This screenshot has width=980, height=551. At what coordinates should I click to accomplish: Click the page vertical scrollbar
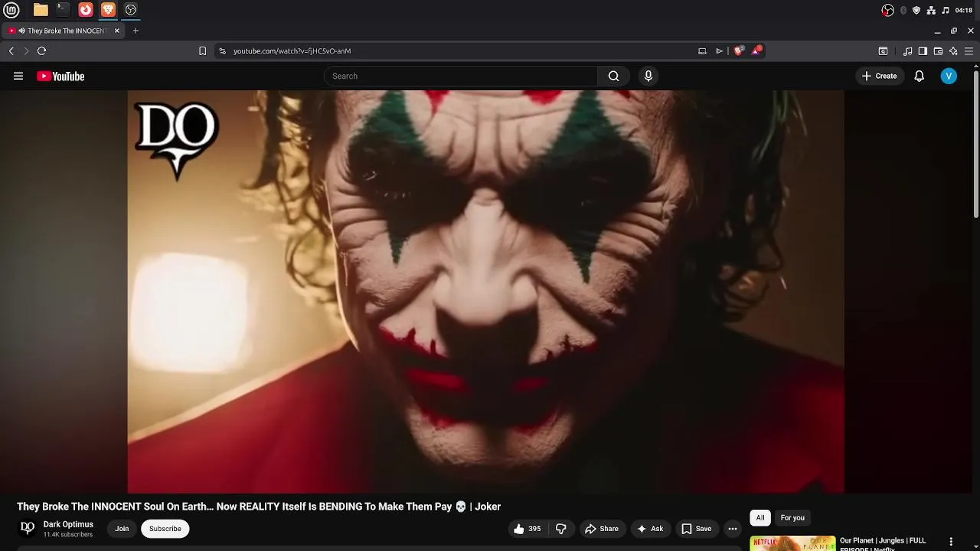coord(975,144)
